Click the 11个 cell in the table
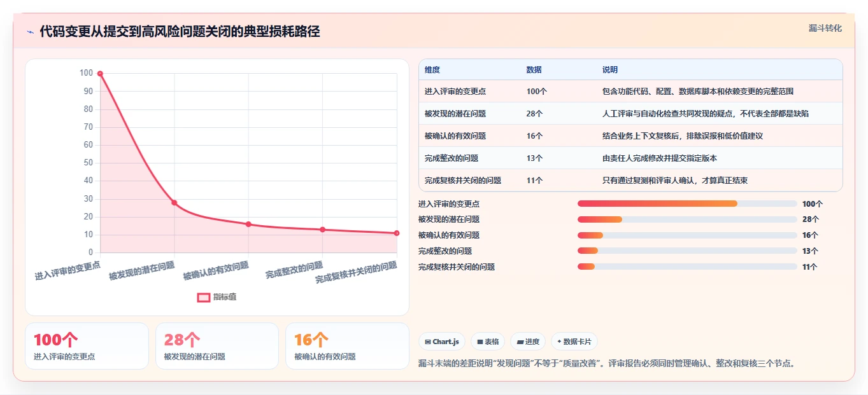This screenshot has width=868, height=395. tap(535, 181)
